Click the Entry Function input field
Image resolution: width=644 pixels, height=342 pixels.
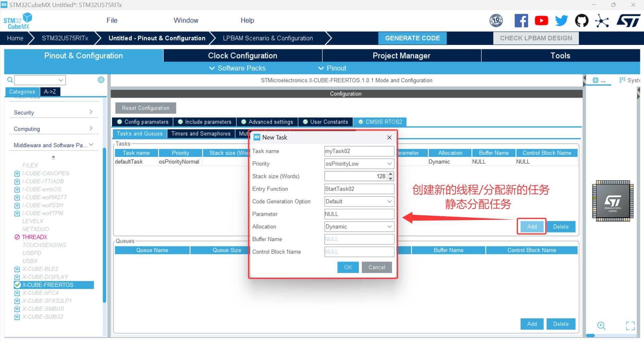pyautogui.click(x=359, y=189)
